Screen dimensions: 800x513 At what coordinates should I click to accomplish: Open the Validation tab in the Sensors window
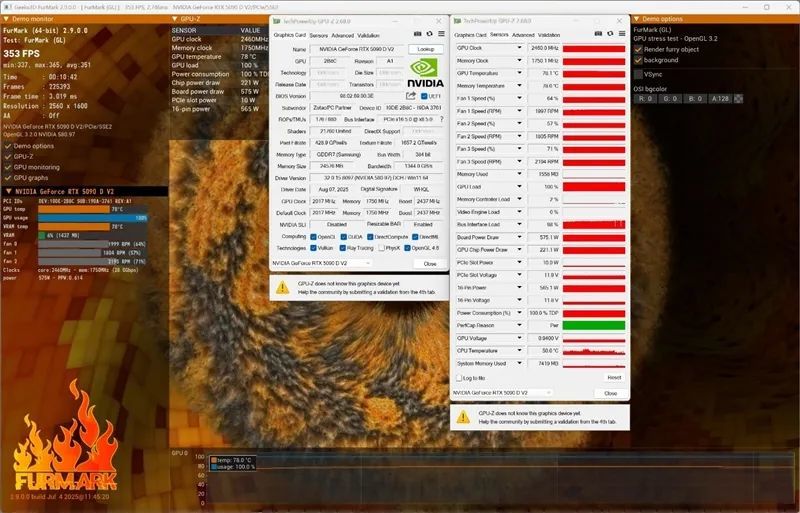pos(549,35)
